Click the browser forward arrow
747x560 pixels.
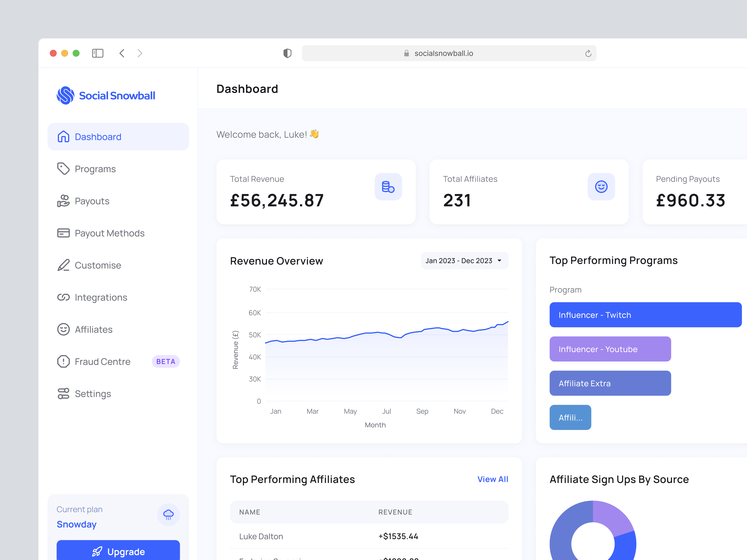click(x=140, y=53)
